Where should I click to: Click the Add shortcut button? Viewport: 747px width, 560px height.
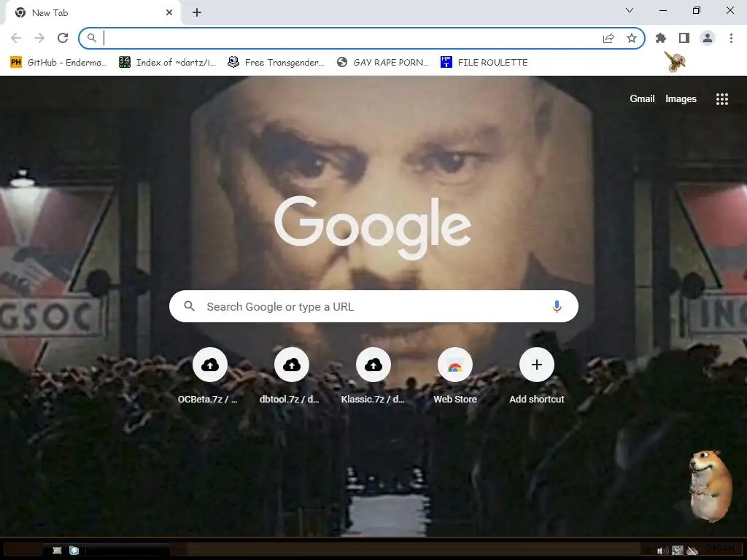point(536,376)
